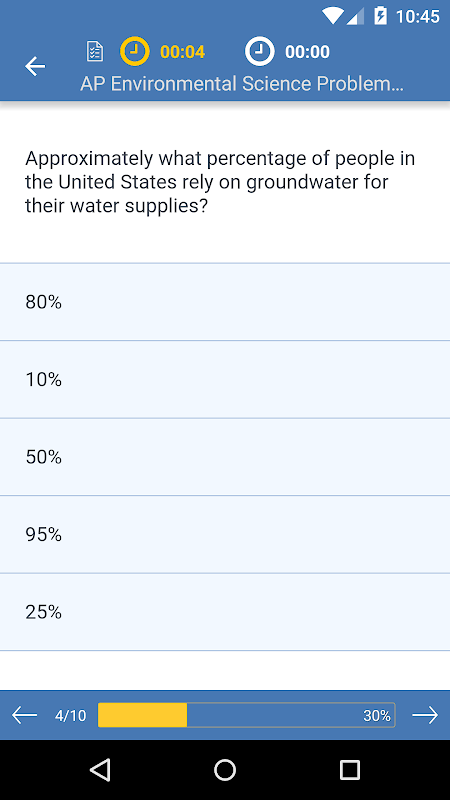Viewport: 450px width, 800px height.
Task: Click the yellow quiz progress bar
Action: pos(246,715)
